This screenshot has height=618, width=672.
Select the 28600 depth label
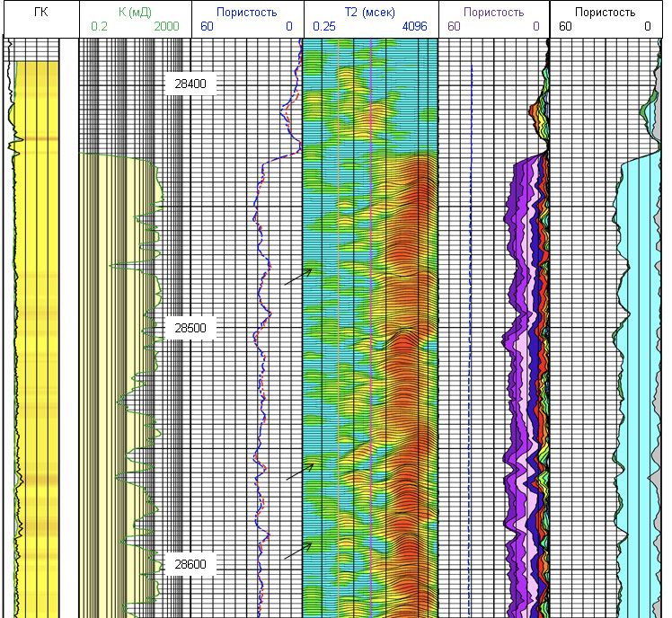point(190,564)
